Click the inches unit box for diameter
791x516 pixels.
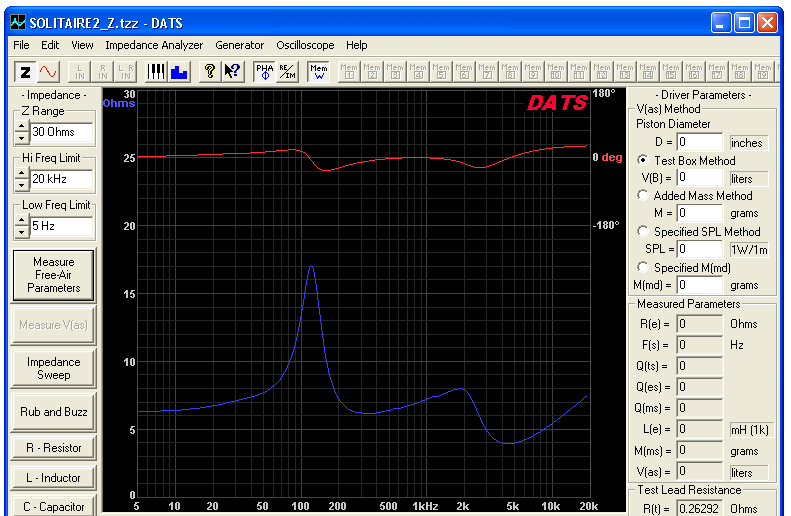coord(749,143)
